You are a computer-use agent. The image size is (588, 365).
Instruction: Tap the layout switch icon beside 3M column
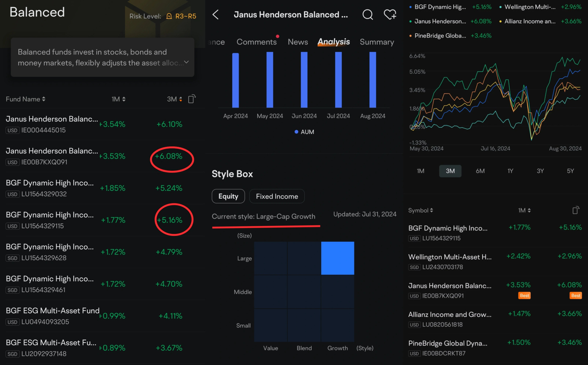[192, 99]
